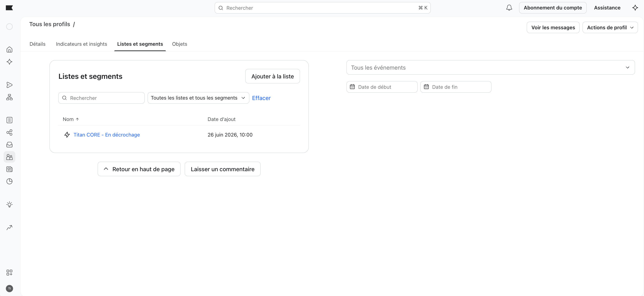Click Retour en haut de page
The width and height of the screenshot is (644, 296).
(x=139, y=169)
